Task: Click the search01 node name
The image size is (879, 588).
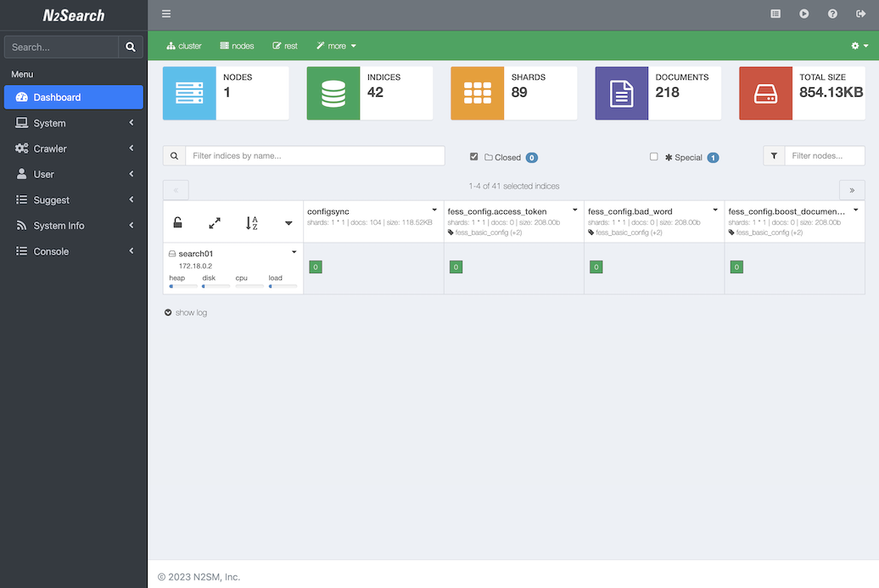Action: click(x=196, y=254)
